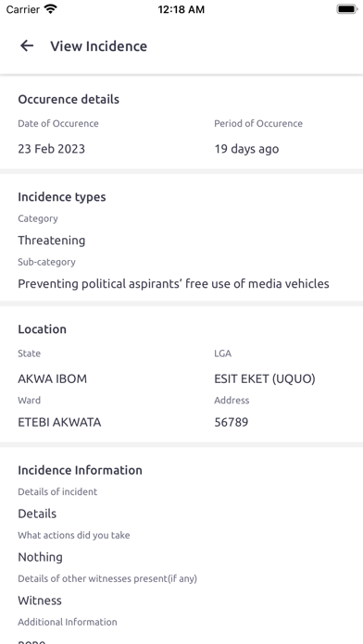Tap the Incidence Information section header

(x=81, y=470)
